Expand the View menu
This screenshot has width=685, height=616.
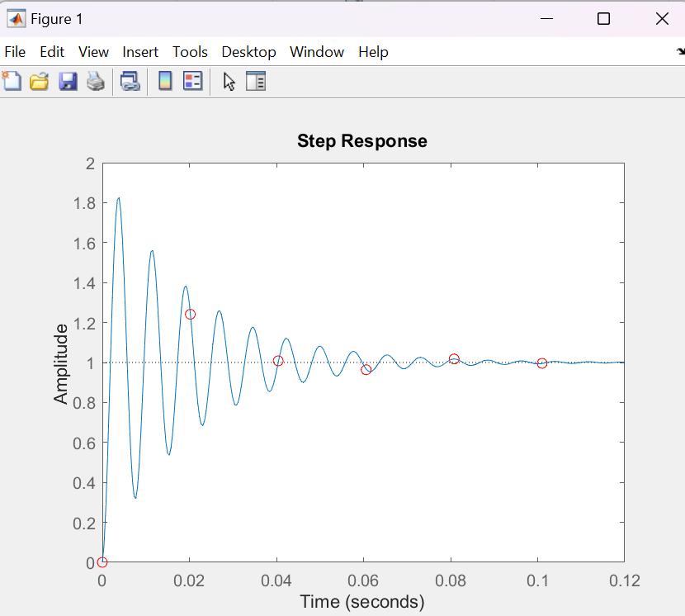point(93,51)
